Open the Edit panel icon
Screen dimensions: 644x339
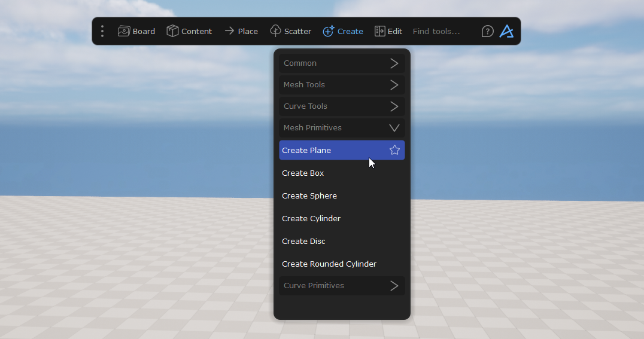pos(379,31)
